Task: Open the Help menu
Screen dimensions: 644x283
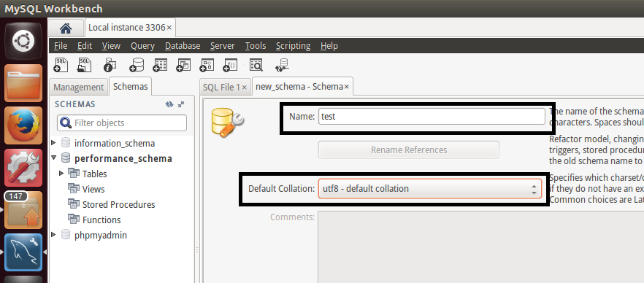Action: (x=329, y=46)
